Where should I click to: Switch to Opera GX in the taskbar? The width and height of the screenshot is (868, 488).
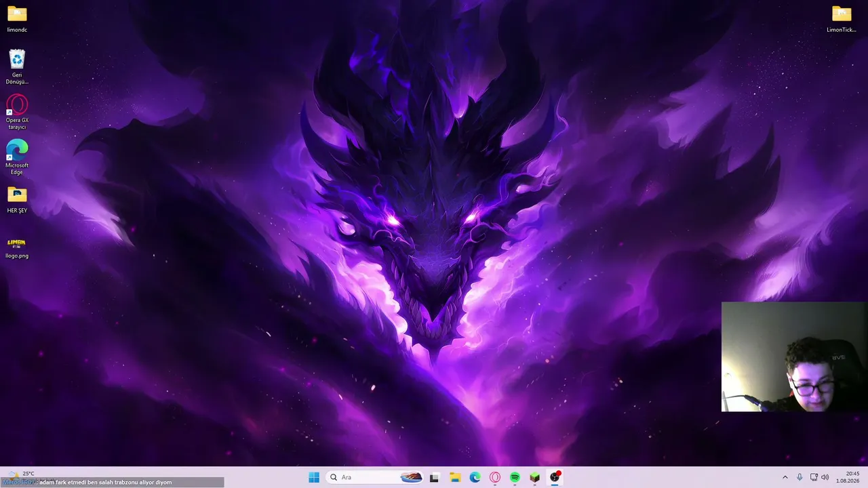click(x=495, y=477)
